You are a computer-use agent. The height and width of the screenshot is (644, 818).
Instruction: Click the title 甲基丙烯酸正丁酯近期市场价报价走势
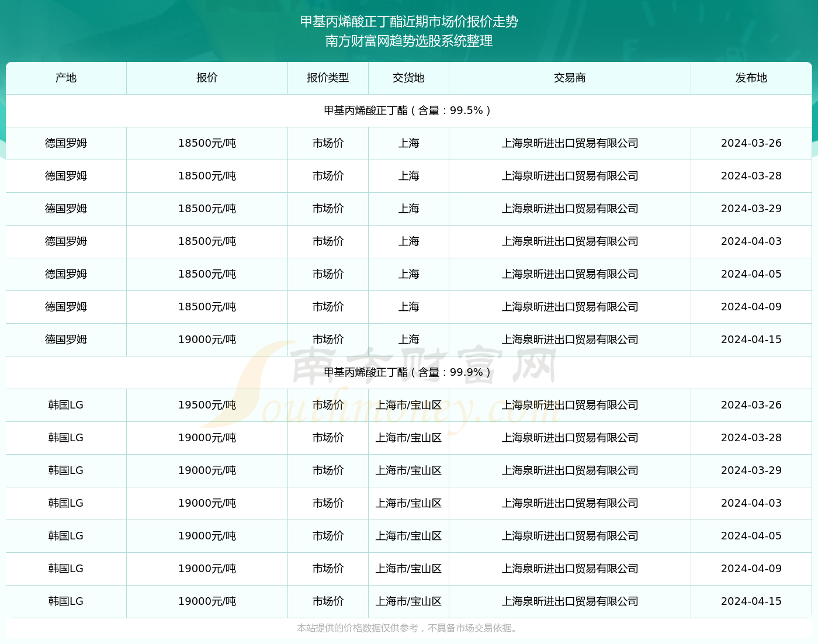[409, 22]
